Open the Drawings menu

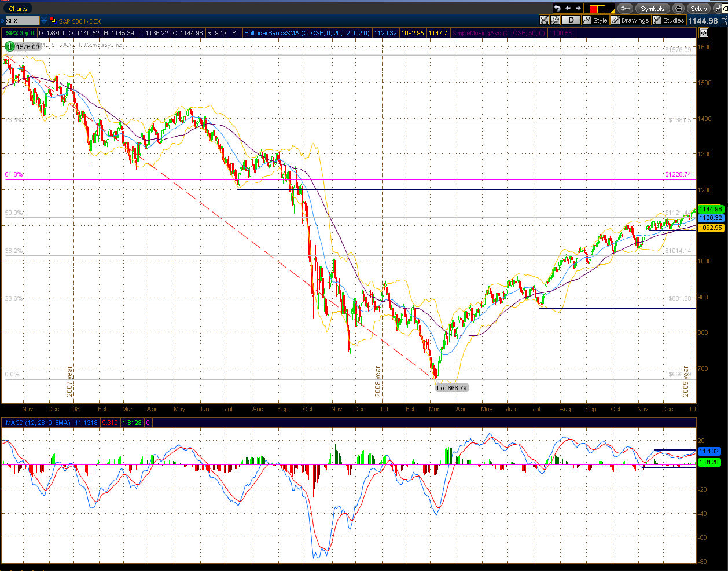pos(630,20)
